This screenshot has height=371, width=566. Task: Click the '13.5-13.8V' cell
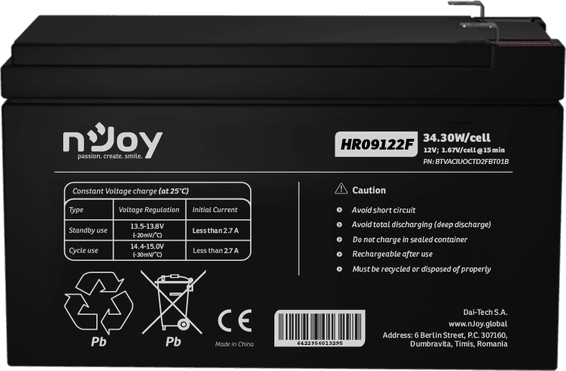point(147,227)
